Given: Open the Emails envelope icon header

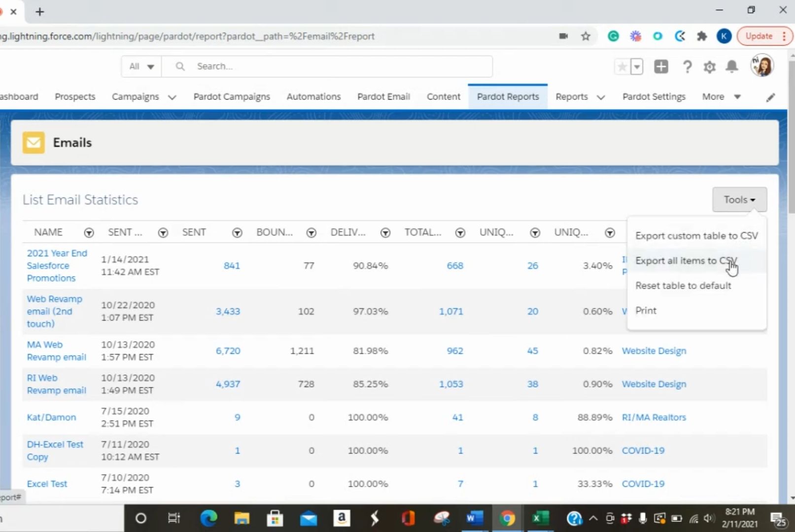Looking at the screenshot, I should pyautogui.click(x=34, y=142).
